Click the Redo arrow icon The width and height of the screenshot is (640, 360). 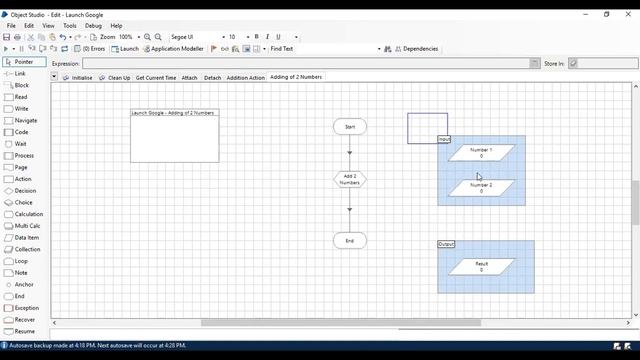(x=78, y=37)
